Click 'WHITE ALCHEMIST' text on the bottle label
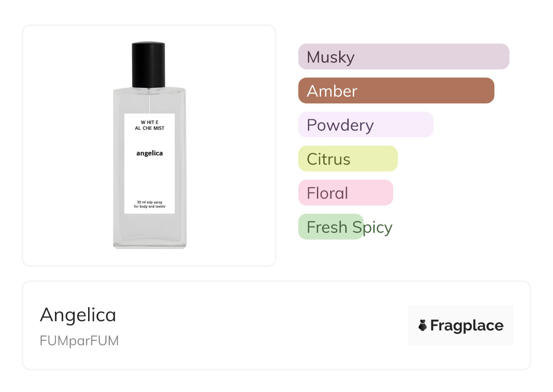Image resolution: width=553 pixels, height=392 pixels. tap(149, 125)
